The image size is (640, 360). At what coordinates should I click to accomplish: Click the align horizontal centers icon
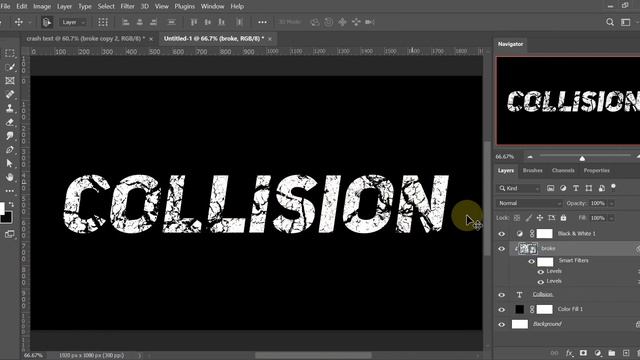tap(140, 22)
